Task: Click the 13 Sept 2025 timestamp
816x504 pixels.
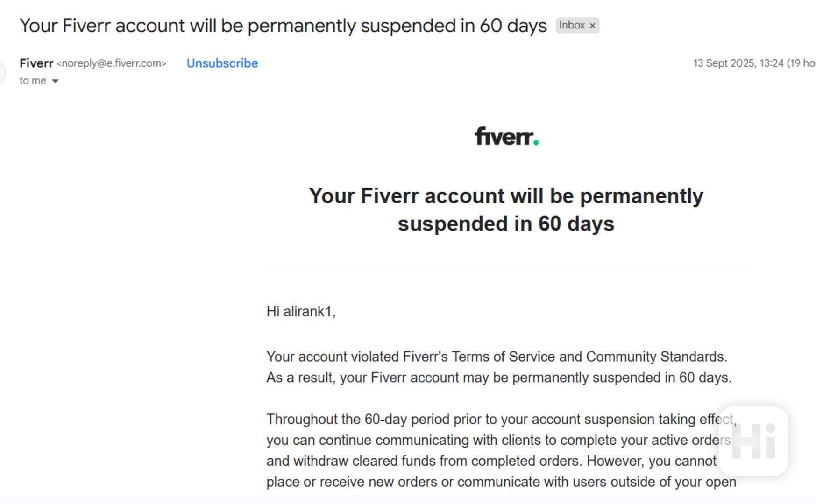Action: pos(754,63)
